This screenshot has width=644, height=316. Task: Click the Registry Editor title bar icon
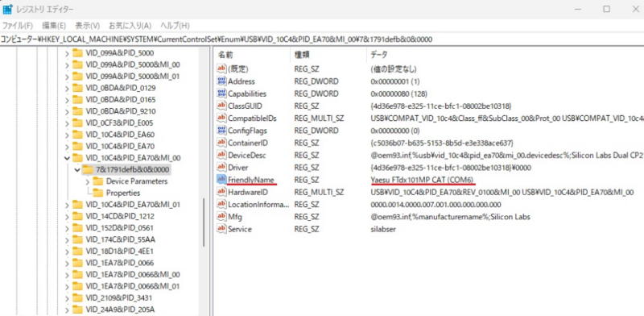[7, 9]
